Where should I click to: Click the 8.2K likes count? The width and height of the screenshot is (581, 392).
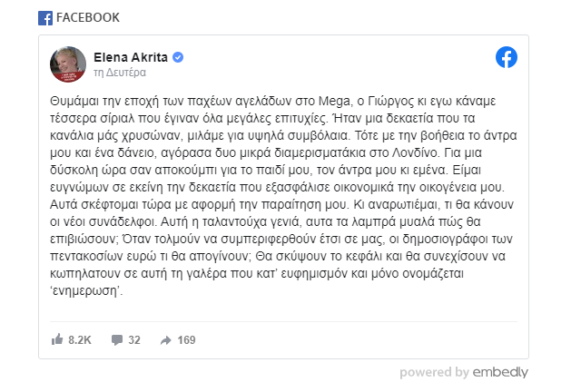[x=80, y=339]
